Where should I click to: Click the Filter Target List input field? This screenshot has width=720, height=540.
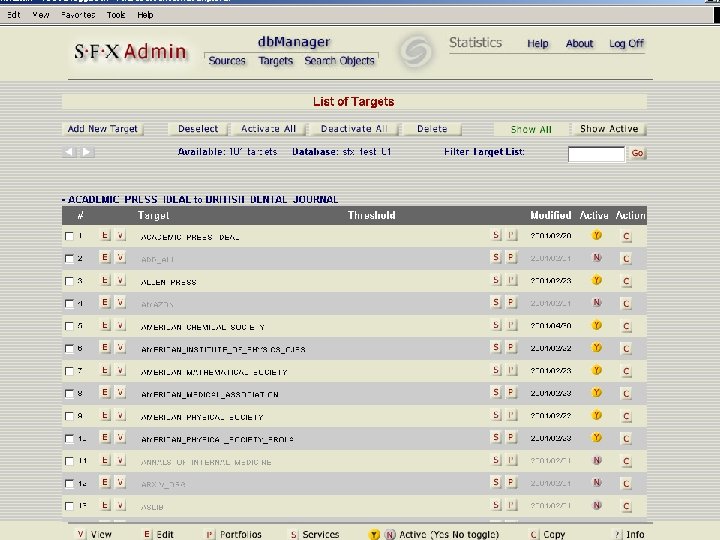point(596,154)
